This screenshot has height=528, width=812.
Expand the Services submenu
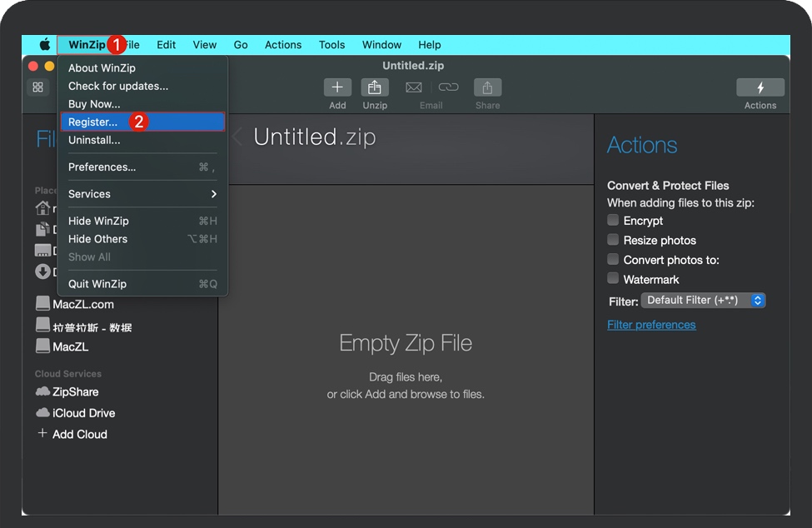click(142, 194)
